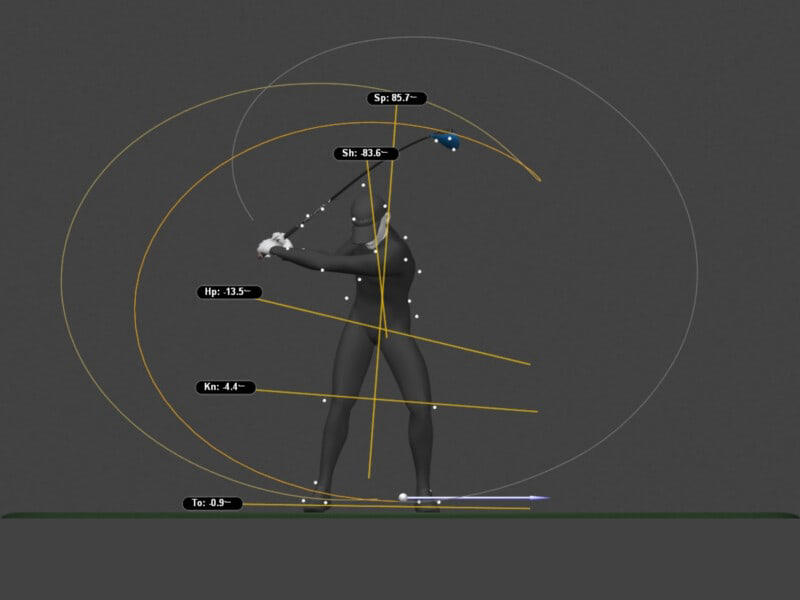
Task: Click the To: -0.9 toe label
Action: (212, 503)
